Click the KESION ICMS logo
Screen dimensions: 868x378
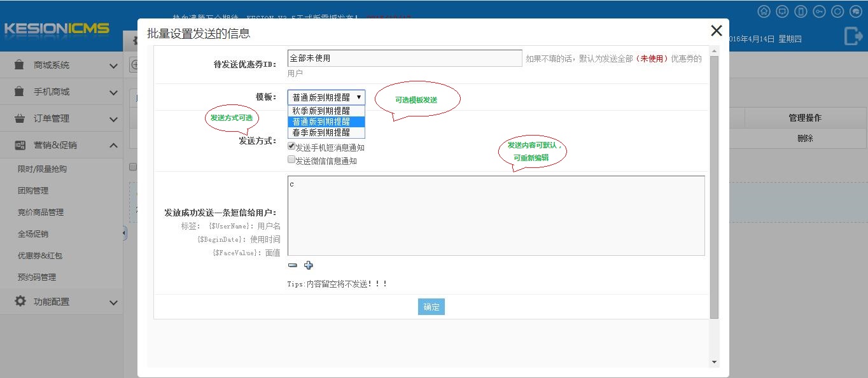click(56, 29)
